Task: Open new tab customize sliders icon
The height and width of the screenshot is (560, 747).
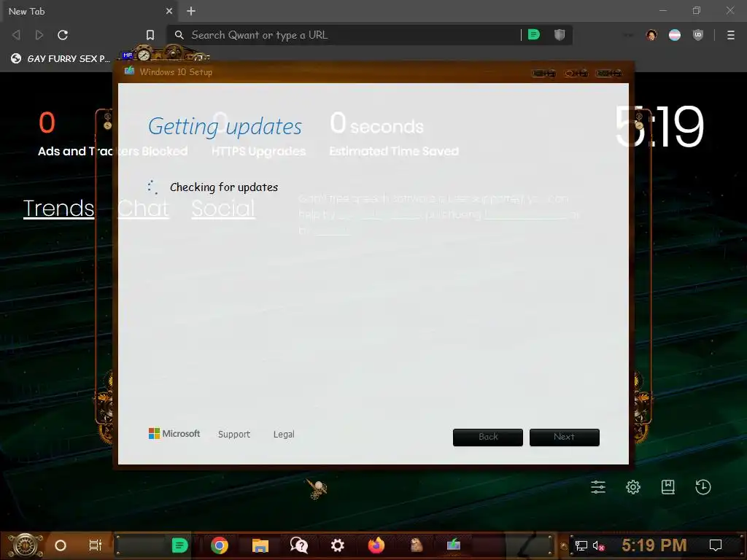Action: pos(598,487)
